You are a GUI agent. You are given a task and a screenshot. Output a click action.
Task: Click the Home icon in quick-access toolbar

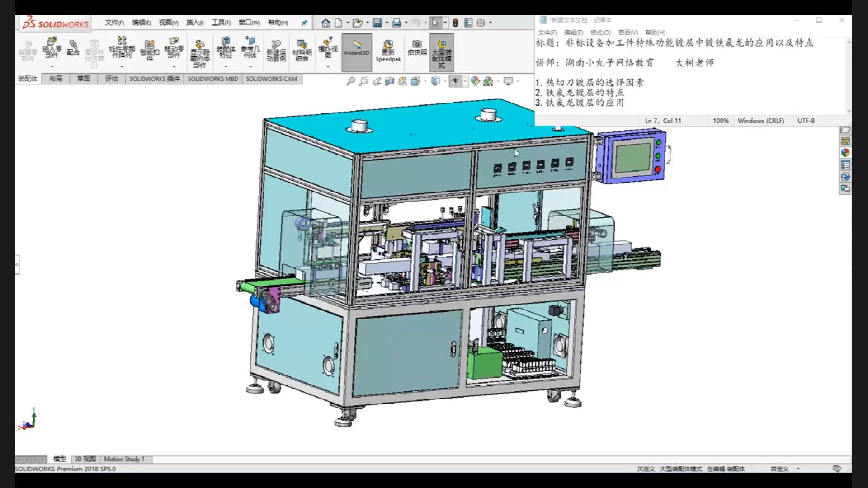pyautogui.click(x=325, y=23)
